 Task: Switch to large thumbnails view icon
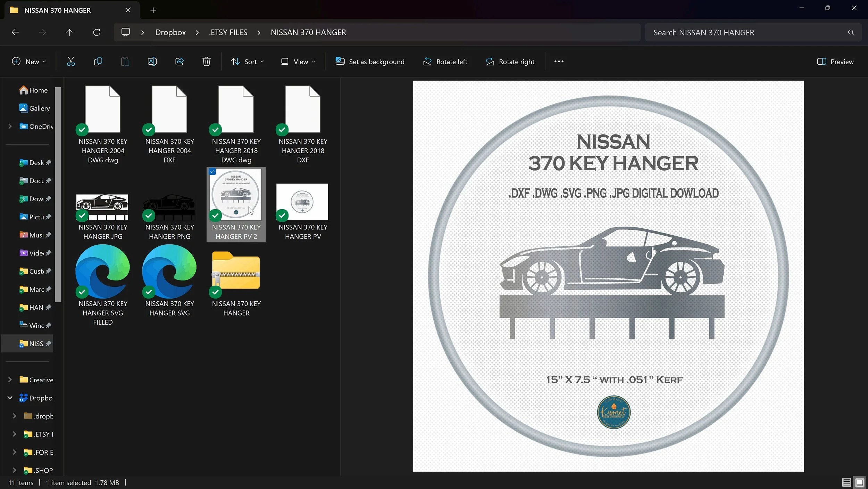pos(860,482)
